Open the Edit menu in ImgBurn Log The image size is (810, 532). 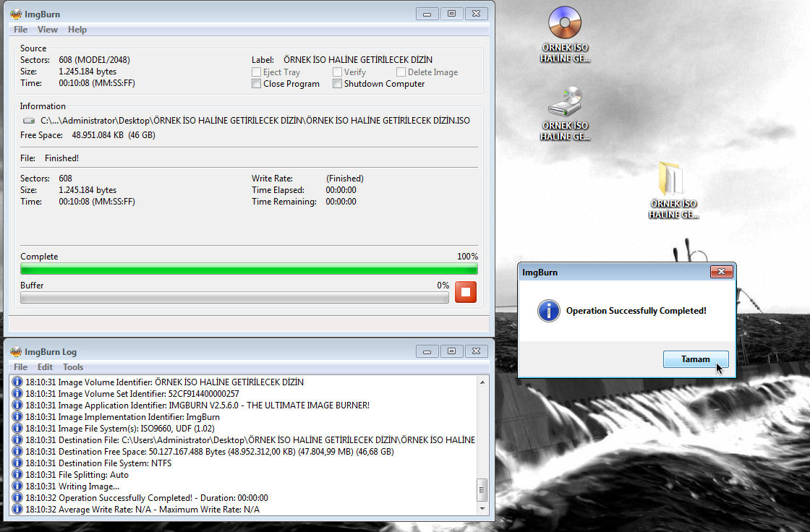(x=45, y=367)
